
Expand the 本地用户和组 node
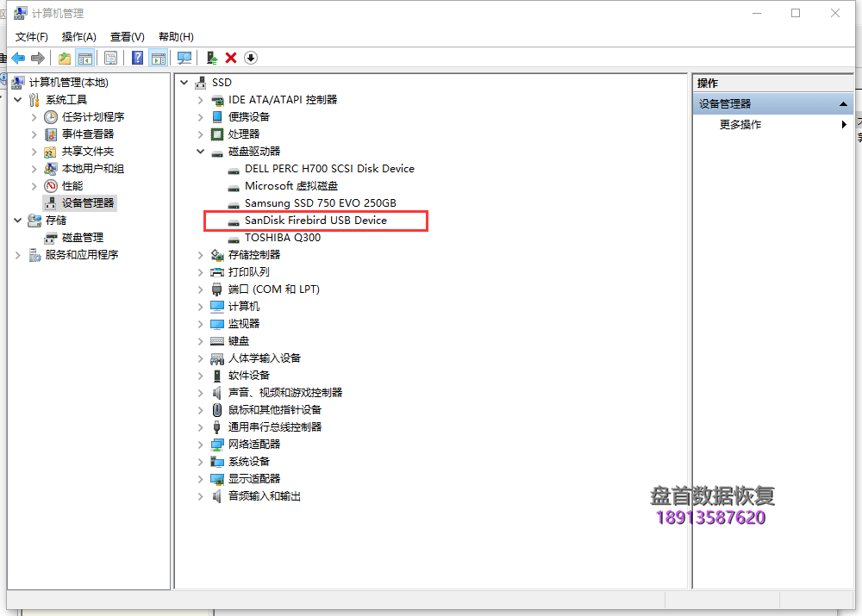pos(34,169)
